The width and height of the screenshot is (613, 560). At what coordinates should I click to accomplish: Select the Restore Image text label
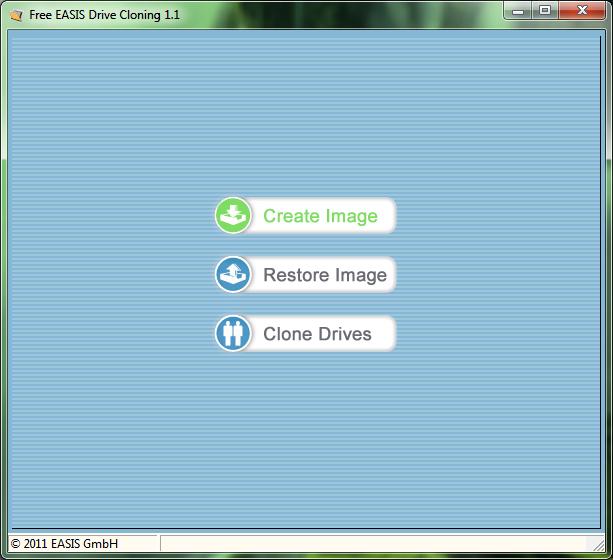(325, 275)
